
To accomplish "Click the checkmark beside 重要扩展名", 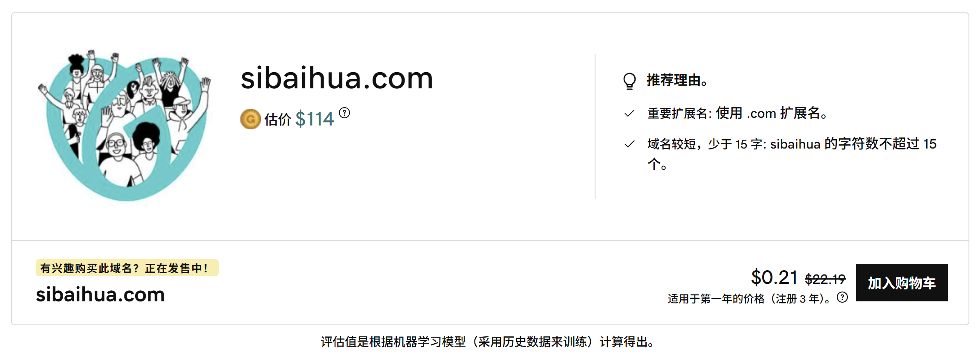I will (x=629, y=114).
